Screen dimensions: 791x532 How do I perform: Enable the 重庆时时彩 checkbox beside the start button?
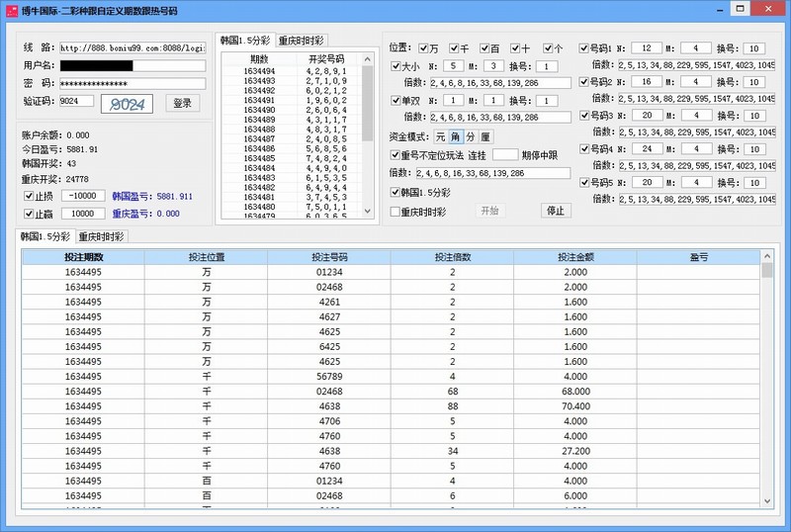click(x=395, y=211)
